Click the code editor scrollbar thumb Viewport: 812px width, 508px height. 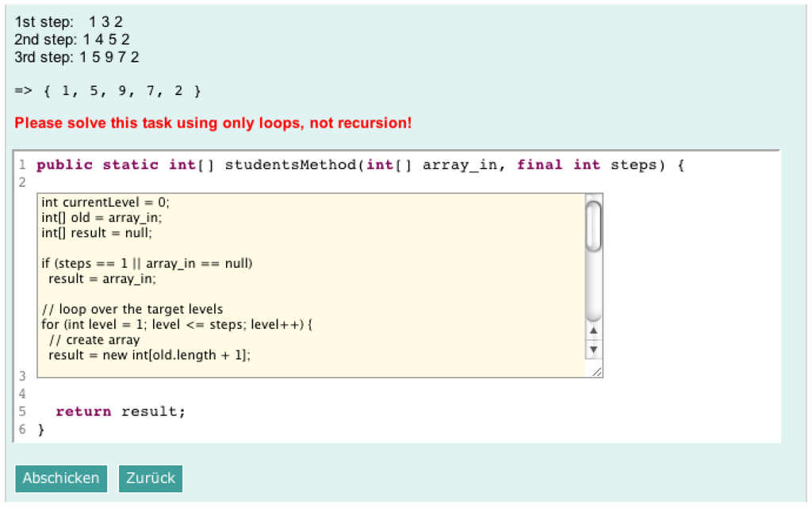(x=593, y=226)
